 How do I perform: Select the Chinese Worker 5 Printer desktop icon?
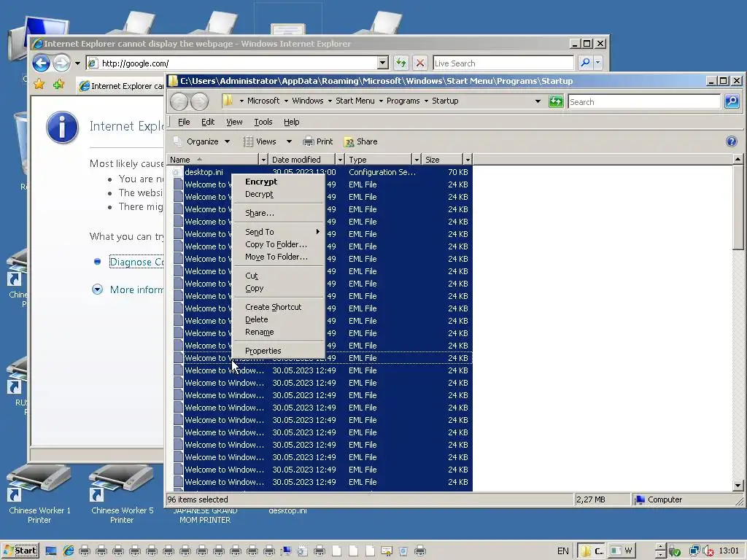(x=122, y=494)
